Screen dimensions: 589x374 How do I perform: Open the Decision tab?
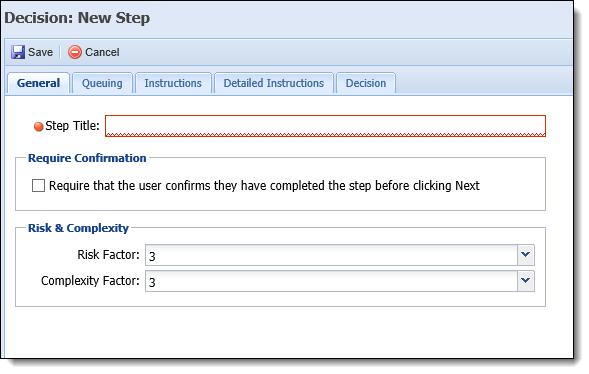coord(366,83)
